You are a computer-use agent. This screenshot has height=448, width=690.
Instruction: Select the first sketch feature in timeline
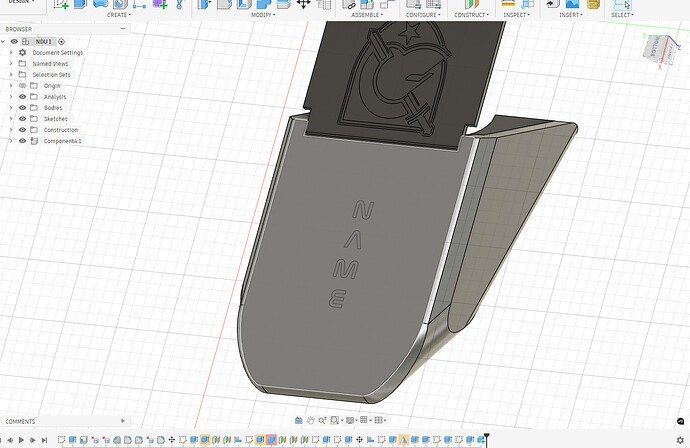[61, 440]
